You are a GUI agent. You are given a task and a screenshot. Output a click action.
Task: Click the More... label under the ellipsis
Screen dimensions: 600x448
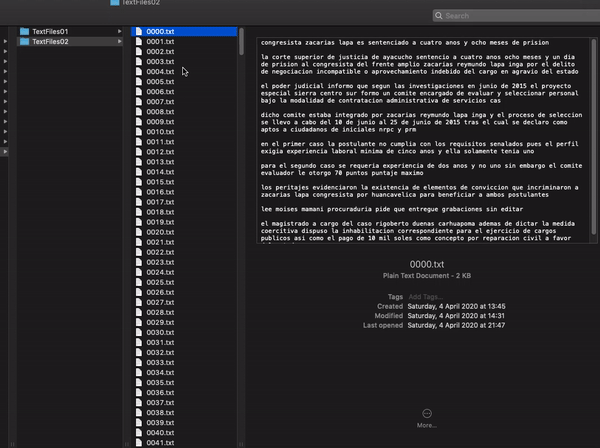tap(427, 425)
